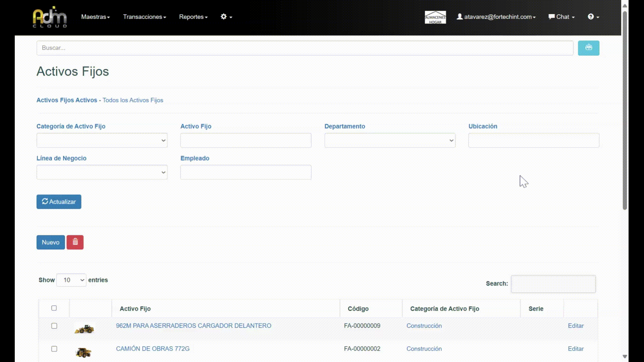Open the Maestras menu
The image size is (644, 362).
click(95, 17)
